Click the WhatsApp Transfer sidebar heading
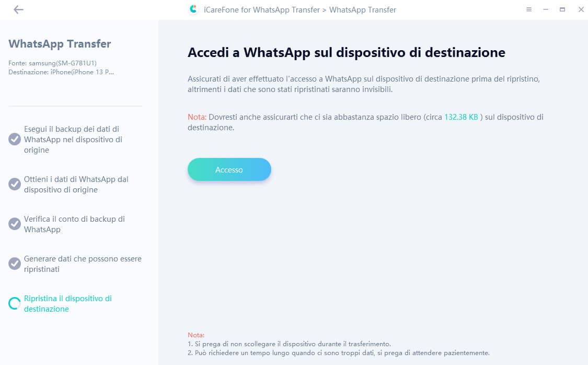Image resolution: width=588 pixels, height=365 pixels. coord(60,44)
